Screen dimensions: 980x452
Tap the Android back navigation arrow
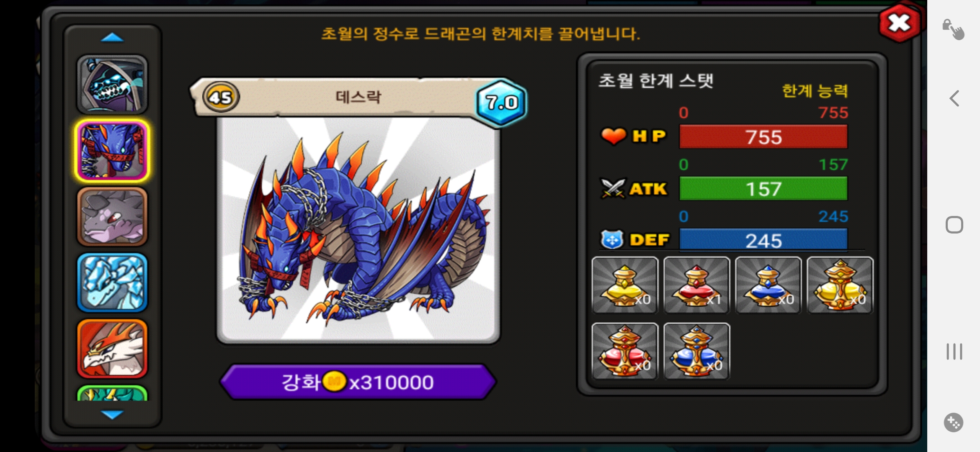point(954,99)
